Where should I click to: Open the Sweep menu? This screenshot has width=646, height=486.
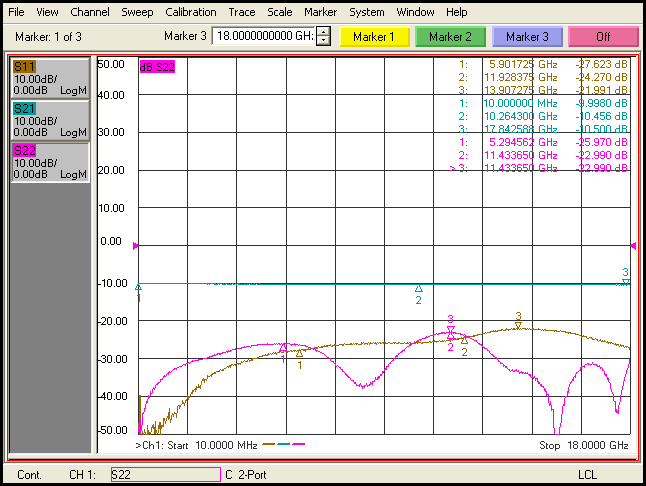137,12
